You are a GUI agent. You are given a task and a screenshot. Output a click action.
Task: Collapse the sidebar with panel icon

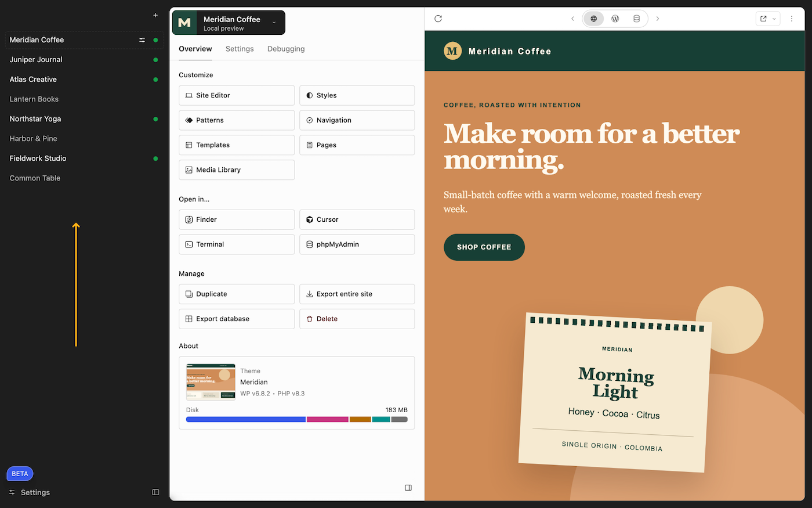point(155,492)
